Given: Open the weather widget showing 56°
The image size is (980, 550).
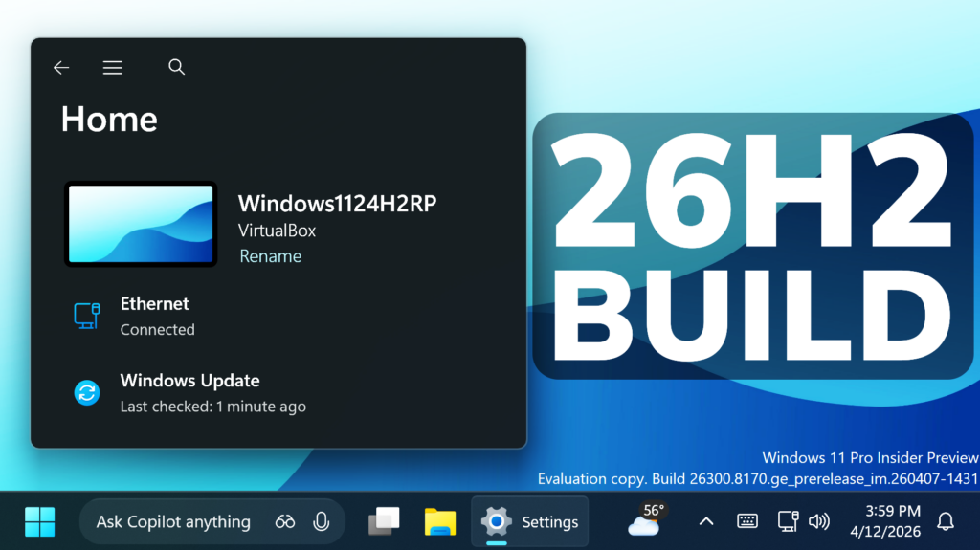Looking at the screenshot, I should pos(645,521).
